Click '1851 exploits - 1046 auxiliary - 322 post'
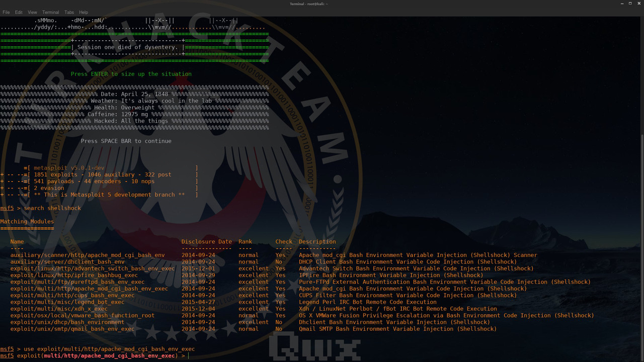This screenshot has height=362, width=644. pos(103,174)
